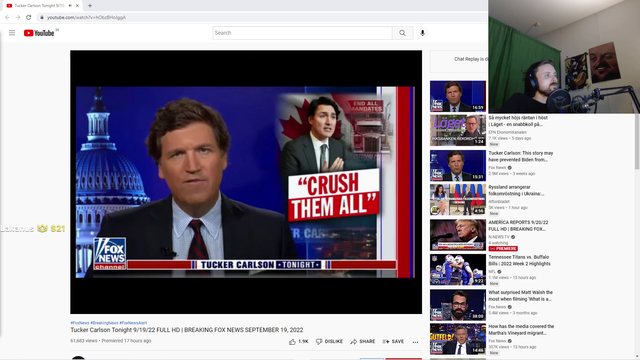This screenshot has width=640, height=360.
Task: Click the N-NEWS TV channel name
Action: tap(499, 237)
